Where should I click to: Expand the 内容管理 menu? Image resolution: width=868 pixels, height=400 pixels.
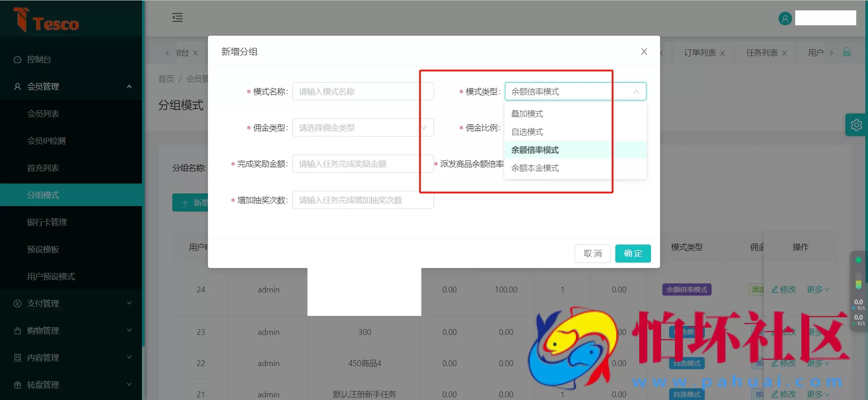click(71, 358)
